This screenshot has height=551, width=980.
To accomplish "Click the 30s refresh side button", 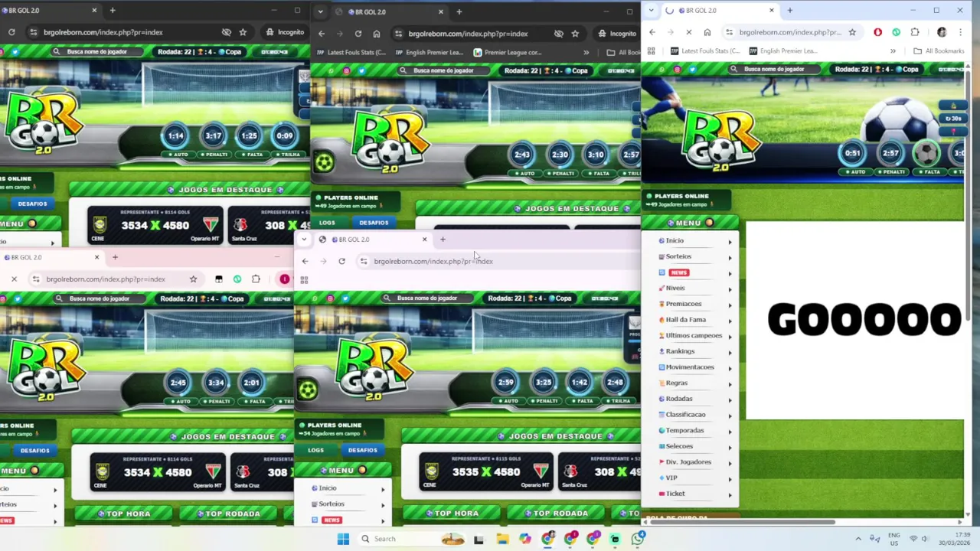I will coord(953,119).
